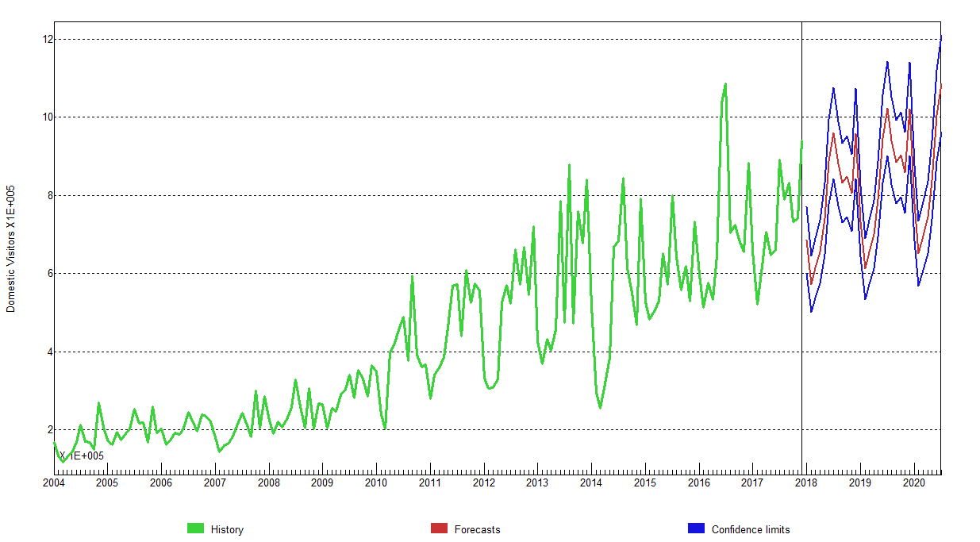The image size is (980, 542).
Task: Click the 2014 label on the X-axis
Action: pyautogui.click(x=590, y=482)
